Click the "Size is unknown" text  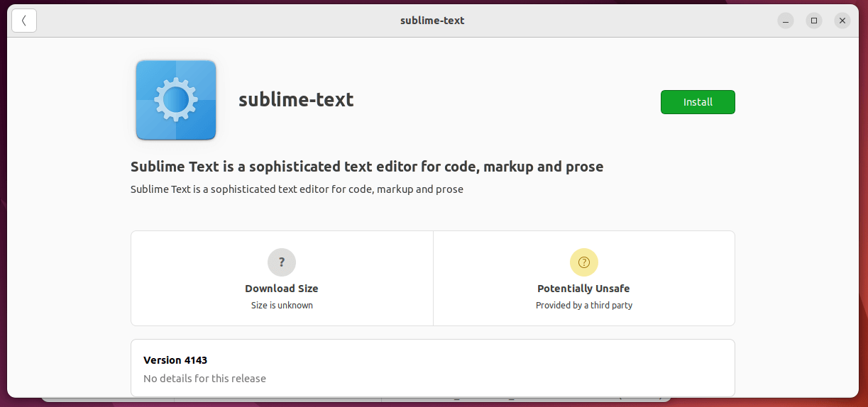click(x=282, y=306)
